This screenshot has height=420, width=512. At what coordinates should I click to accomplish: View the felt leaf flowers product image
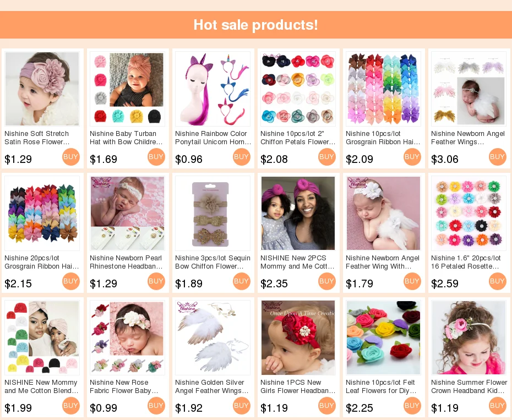click(383, 337)
